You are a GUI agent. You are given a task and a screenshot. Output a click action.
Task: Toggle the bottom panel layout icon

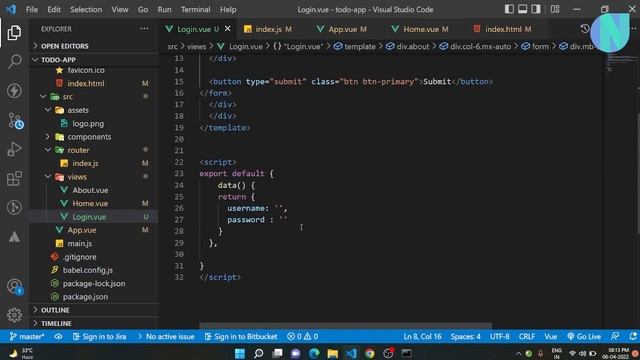(x=522, y=9)
